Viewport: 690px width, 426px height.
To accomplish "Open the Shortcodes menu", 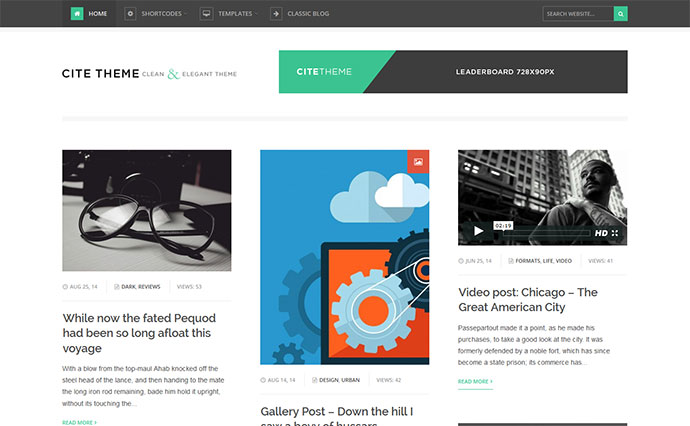I will 161,14.
